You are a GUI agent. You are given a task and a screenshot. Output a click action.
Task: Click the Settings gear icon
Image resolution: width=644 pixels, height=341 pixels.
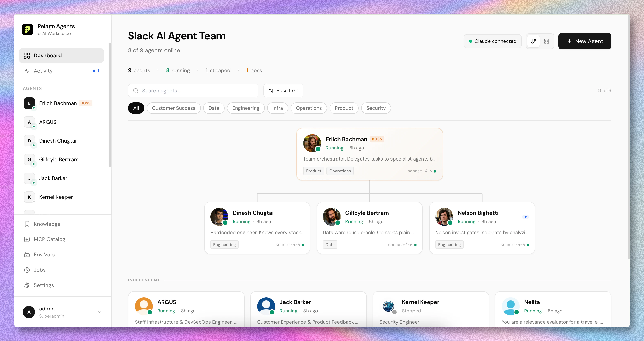click(x=27, y=285)
